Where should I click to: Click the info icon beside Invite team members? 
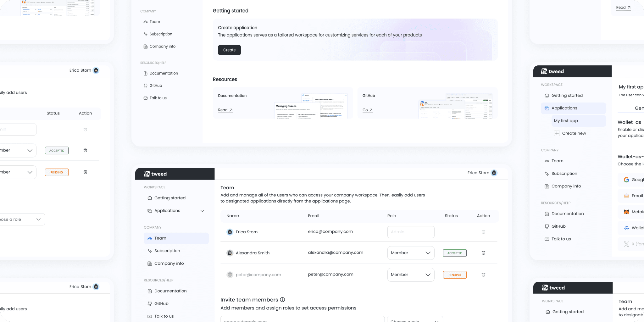pos(282,300)
